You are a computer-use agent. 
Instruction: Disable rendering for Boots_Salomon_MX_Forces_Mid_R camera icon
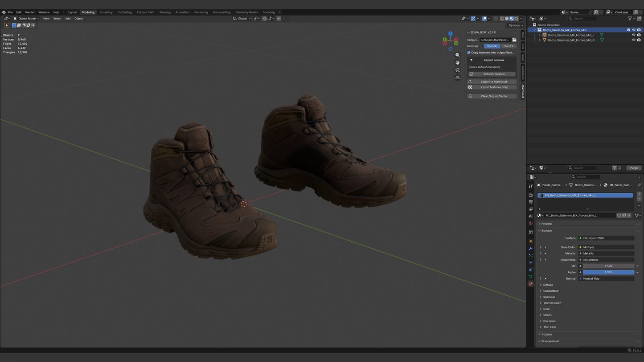(639, 40)
